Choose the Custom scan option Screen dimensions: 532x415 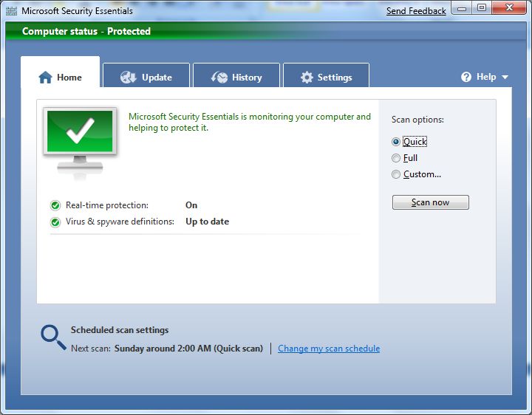coord(416,174)
